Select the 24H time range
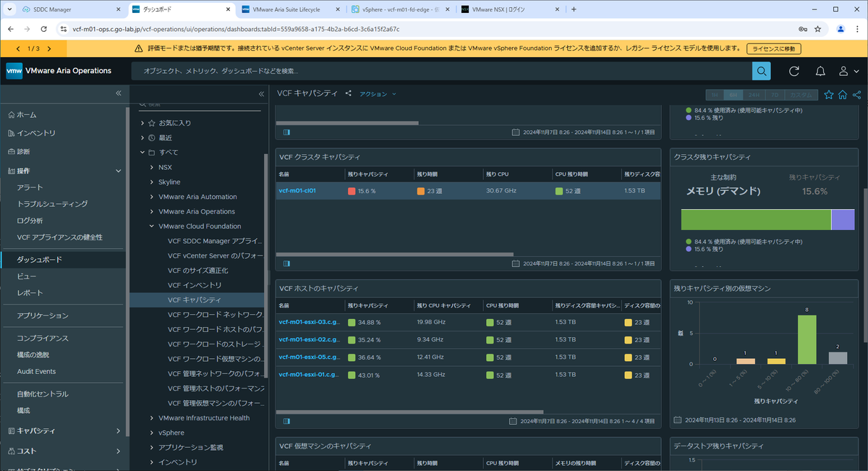This screenshot has width=868, height=471. point(754,95)
